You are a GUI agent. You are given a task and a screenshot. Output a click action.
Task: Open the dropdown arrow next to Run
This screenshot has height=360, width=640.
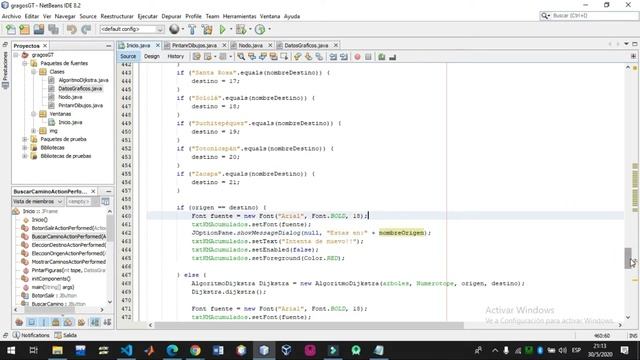coord(231,29)
